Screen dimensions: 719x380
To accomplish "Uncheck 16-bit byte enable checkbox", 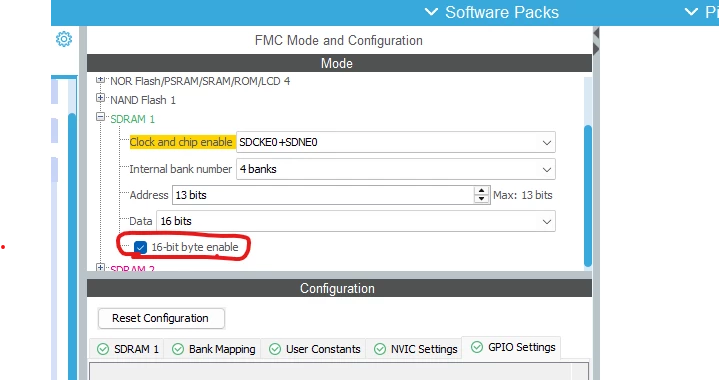I will click(140, 248).
